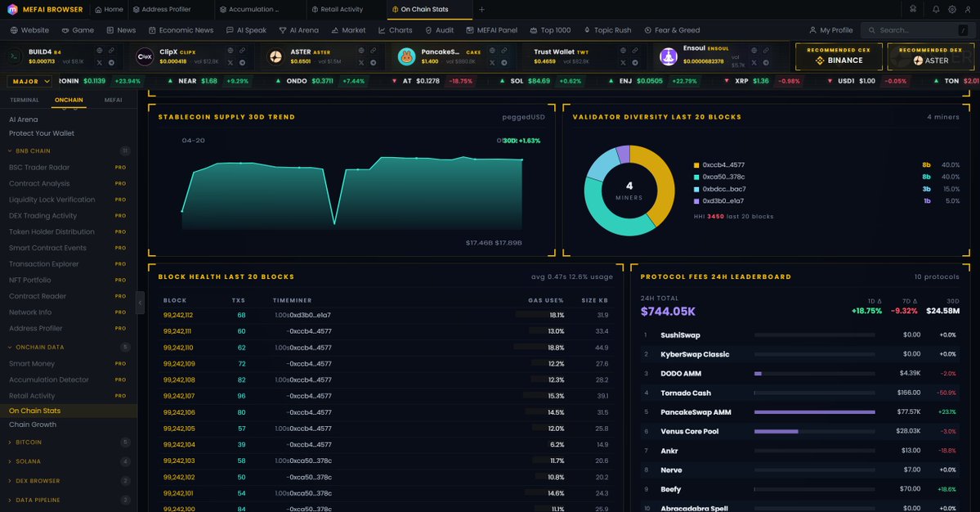
Task: Select the MEFAI sidebar tab
Action: [113, 100]
